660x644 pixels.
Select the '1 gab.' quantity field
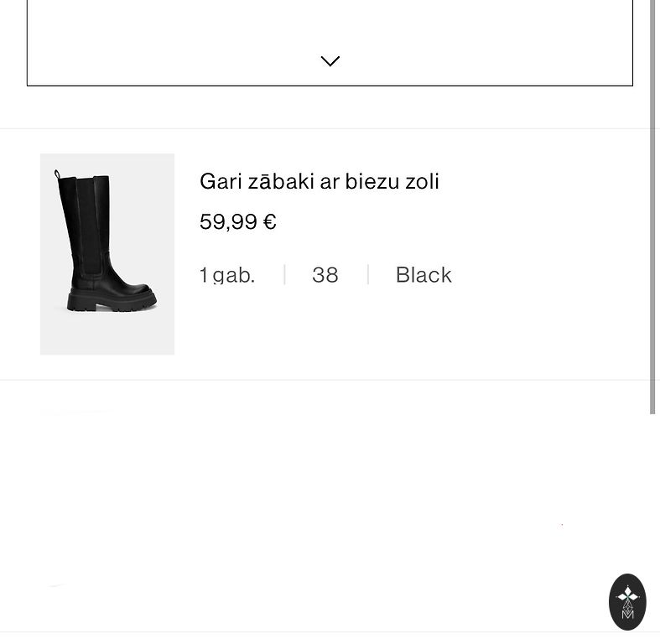pos(227,275)
